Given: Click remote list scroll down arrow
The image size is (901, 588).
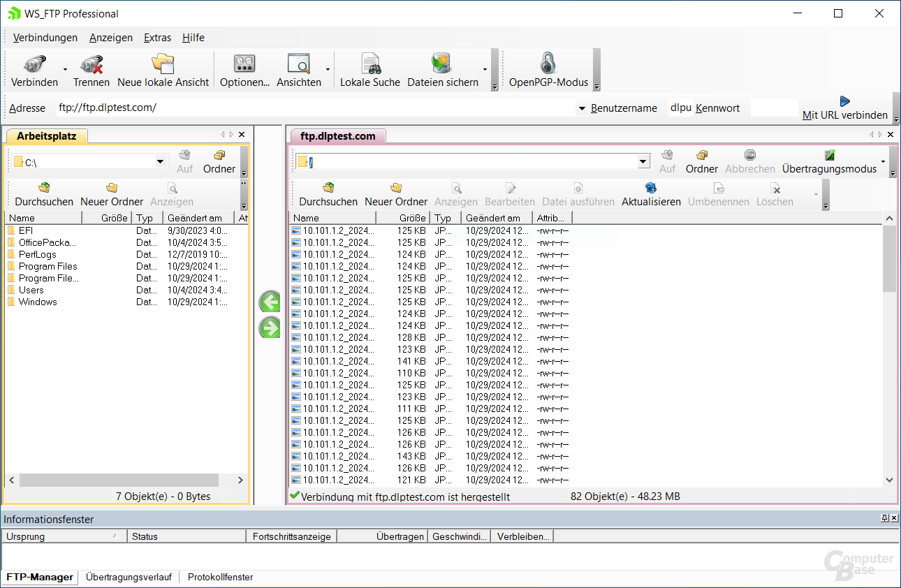Looking at the screenshot, I should [x=889, y=480].
